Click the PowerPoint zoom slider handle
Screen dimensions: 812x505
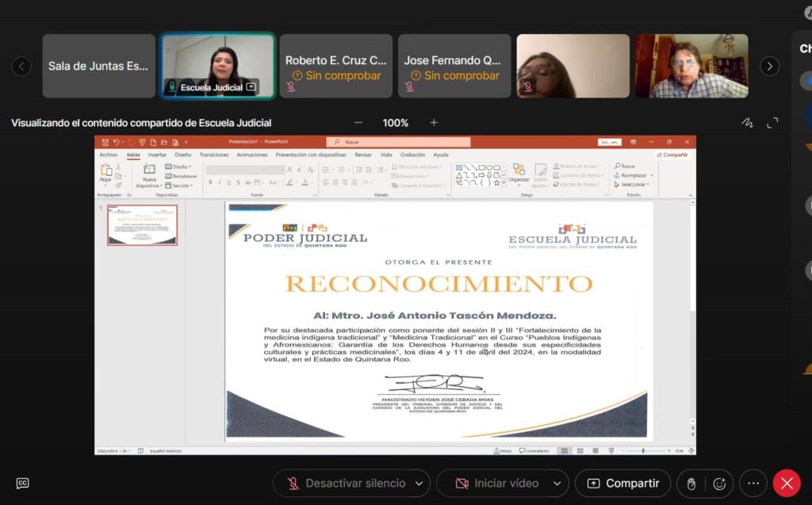point(643,451)
